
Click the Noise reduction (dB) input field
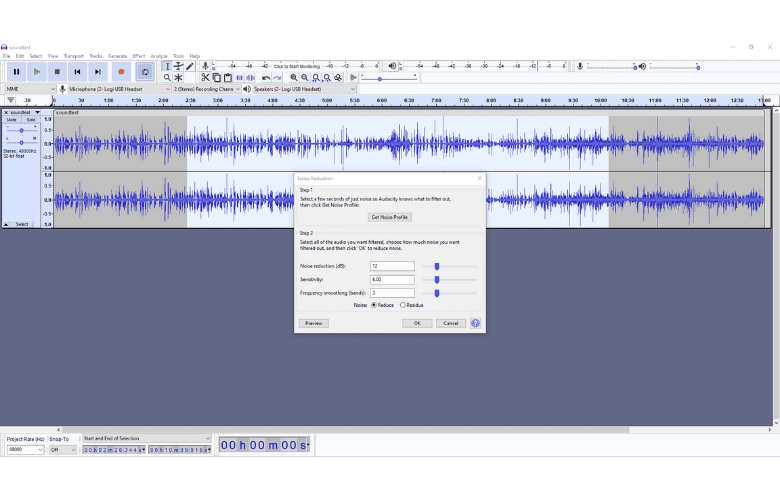coord(391,266)
